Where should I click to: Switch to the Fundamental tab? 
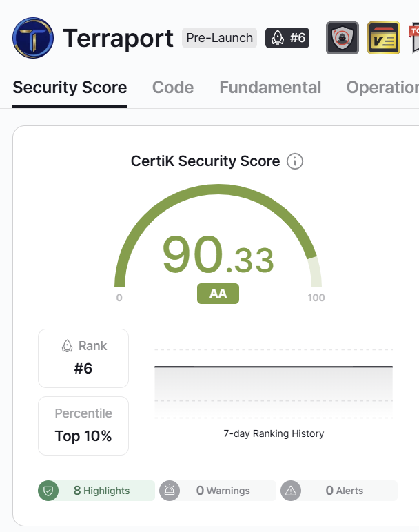point(270,88)
